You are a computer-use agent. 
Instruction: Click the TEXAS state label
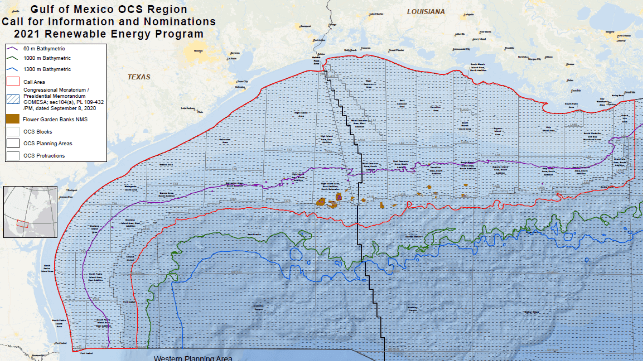(139, 77)
